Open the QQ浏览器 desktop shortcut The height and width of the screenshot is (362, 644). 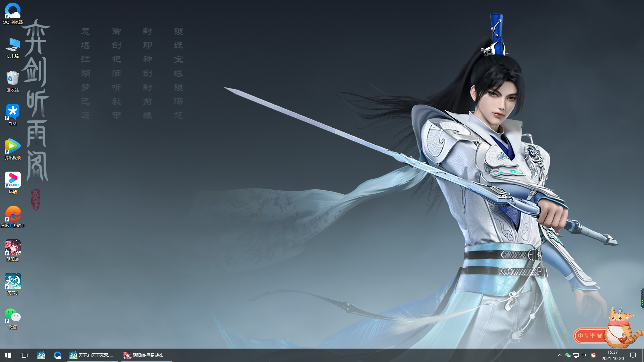(13, 13)
